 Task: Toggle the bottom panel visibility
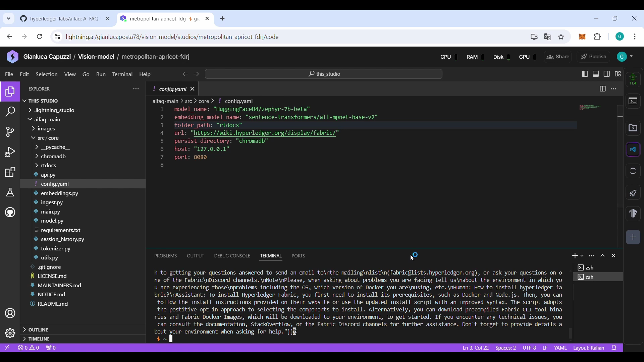click(596, 74)
